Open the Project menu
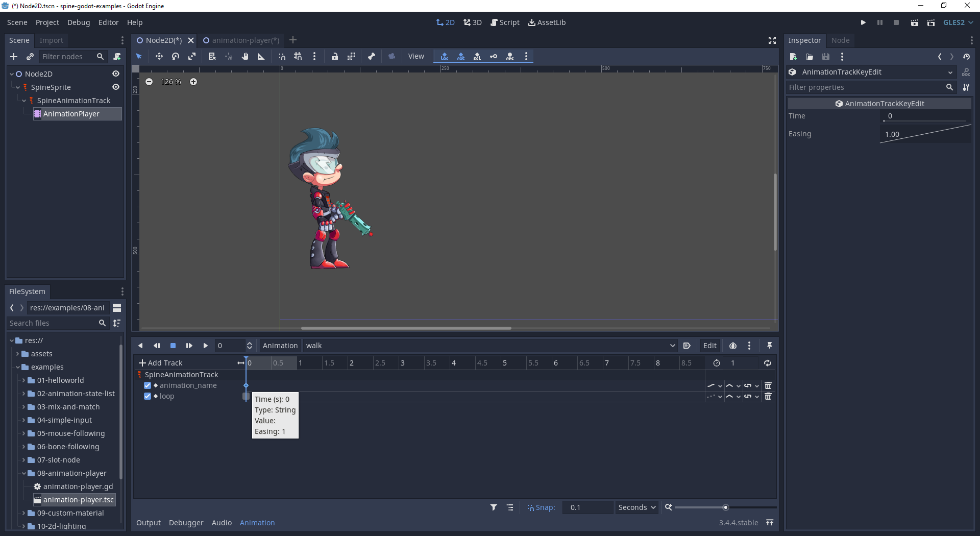The image size is (980, 536). (47, 22)
